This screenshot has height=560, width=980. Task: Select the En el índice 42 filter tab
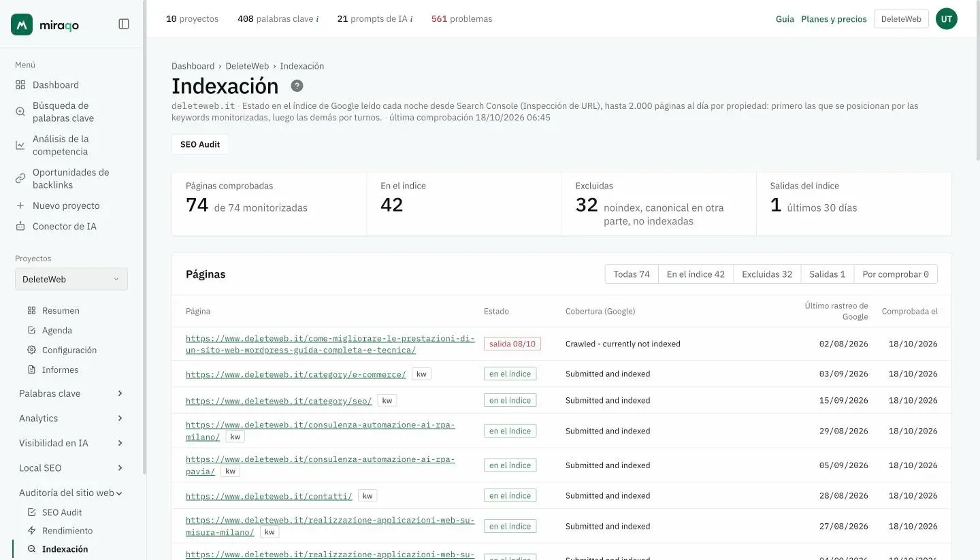coord(696,274)
